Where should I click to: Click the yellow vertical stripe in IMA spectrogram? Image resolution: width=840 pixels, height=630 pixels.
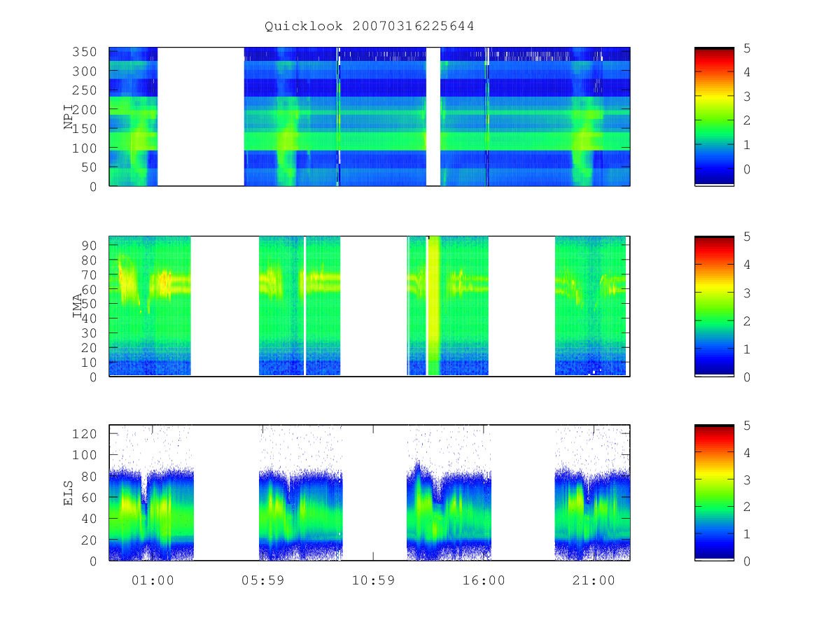pyautogui.click(x=434, y=306)
